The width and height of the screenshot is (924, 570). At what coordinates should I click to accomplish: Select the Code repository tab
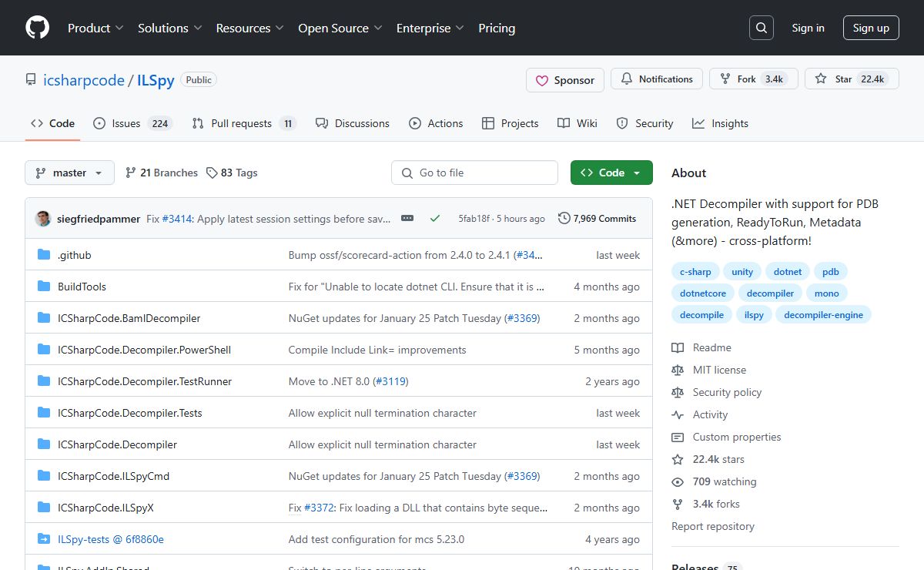(x=52, y=123)
